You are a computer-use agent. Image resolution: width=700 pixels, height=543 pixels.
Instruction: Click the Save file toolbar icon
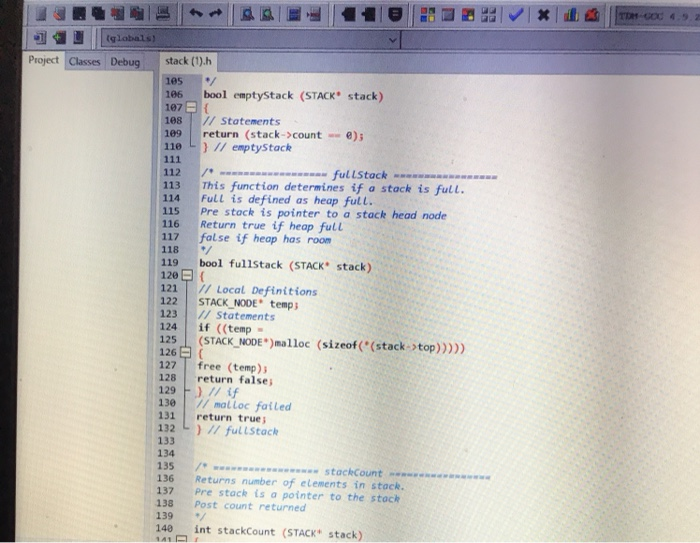79,14
